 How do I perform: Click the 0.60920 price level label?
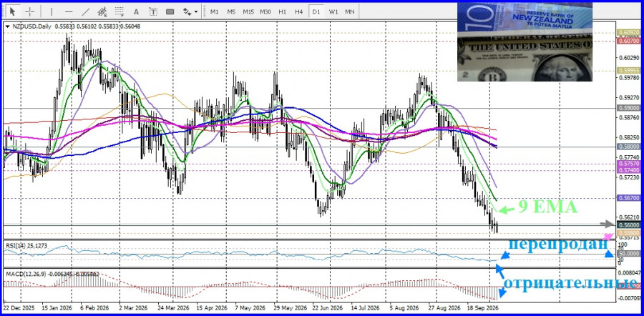click(628, 32)
